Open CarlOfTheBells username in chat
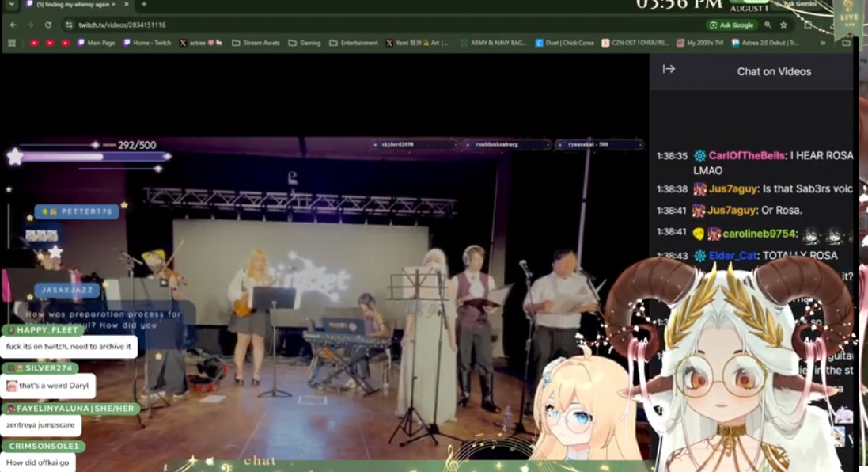This screenshot has height=472, width=868. click(x=746, y=156)
